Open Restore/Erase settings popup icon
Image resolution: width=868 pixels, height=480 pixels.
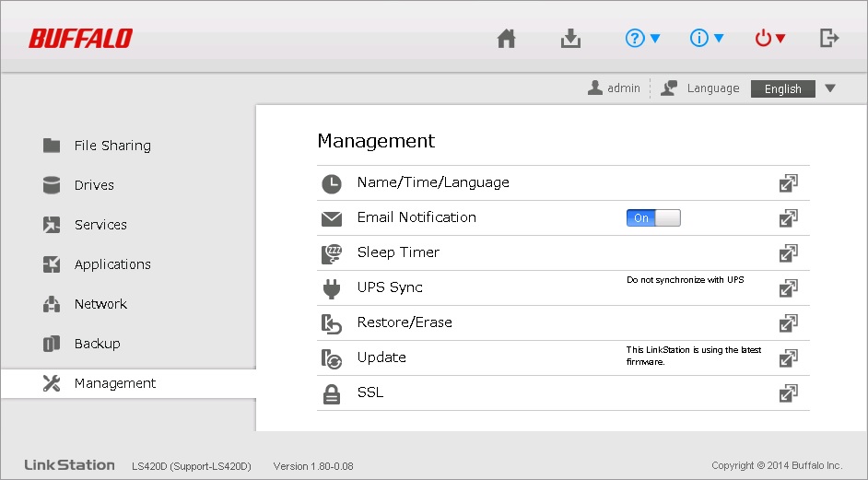pos(788,322)
